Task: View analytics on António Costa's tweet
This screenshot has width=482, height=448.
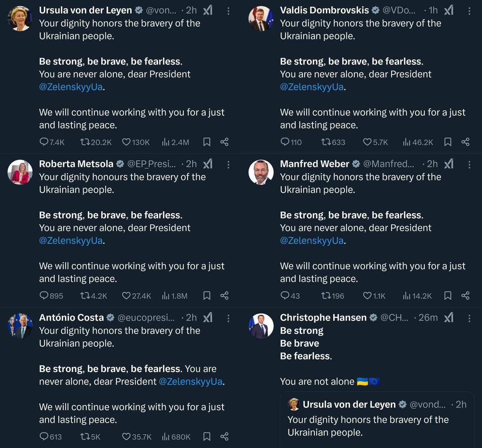Action: 166,437
